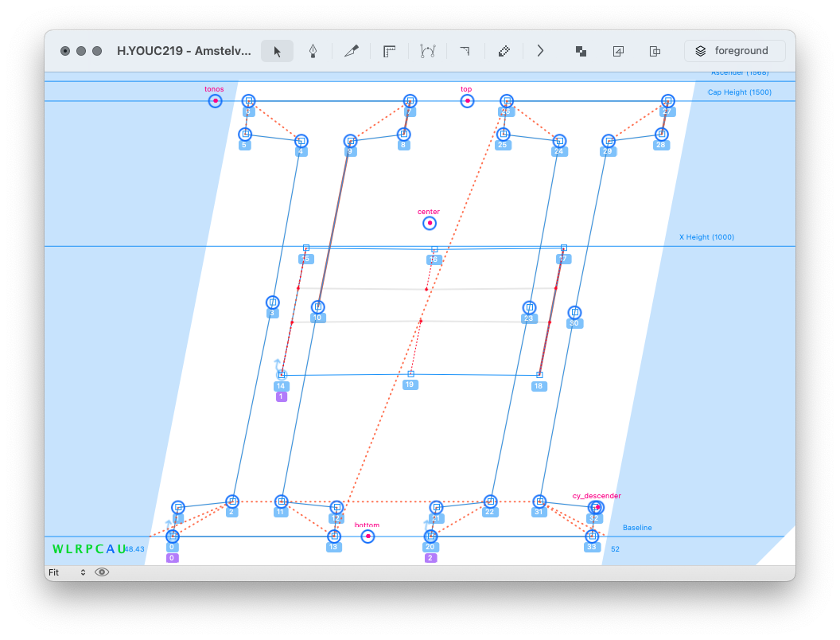Select the pixel ruler tool
This screenshot has height=640, width=840.
coord(504,51)
